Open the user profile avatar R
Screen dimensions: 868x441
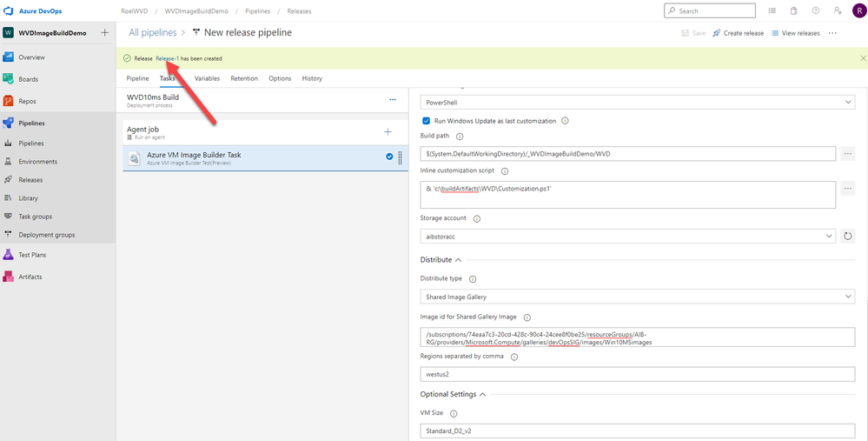[x=859, y=10]
